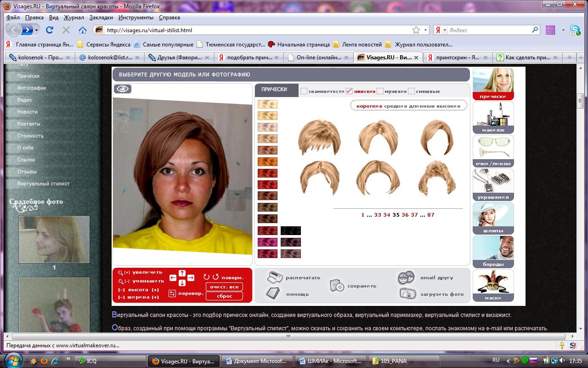Image resolution: width=588 pixels, height=368 pixels.
Task: Bookmark this page with the star icon
Action: click(x=416, y=30)
